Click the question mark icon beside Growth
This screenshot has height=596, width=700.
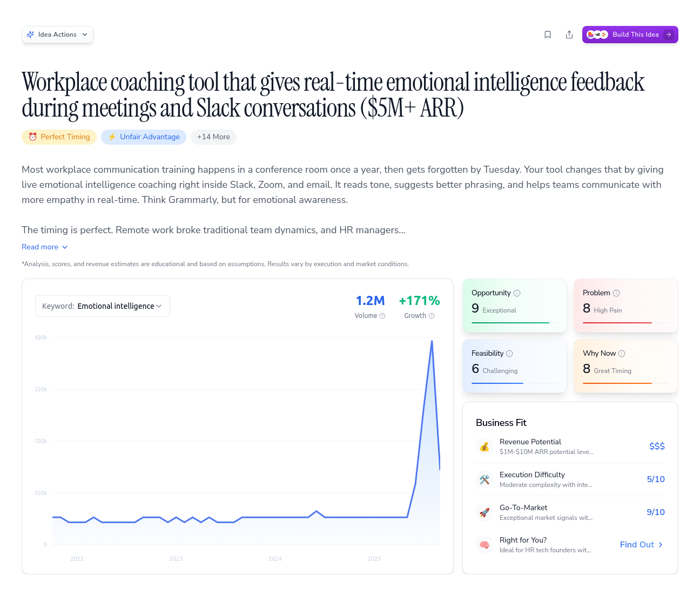point(432,316)
